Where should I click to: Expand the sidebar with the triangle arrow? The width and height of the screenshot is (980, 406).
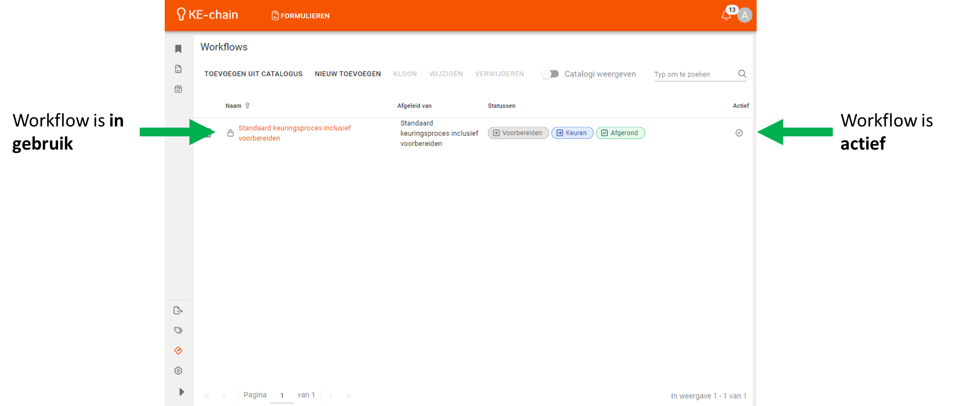[x=181, y=392]
